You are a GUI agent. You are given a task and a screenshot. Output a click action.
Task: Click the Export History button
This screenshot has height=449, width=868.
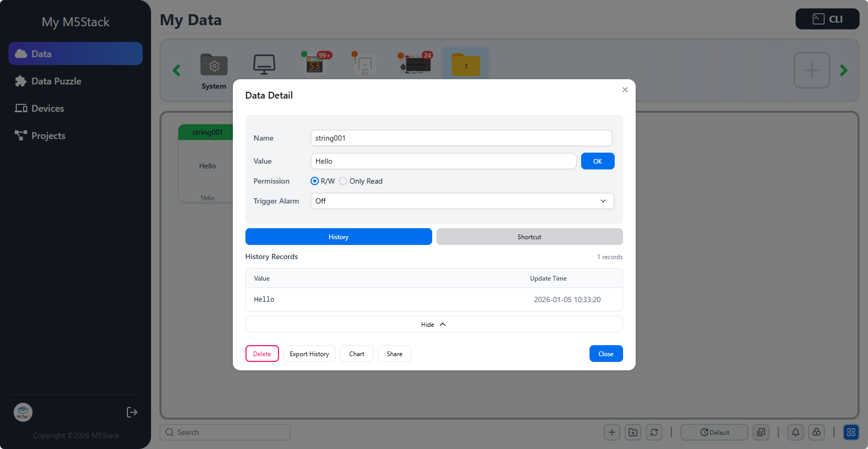click(x=309, y=354)
